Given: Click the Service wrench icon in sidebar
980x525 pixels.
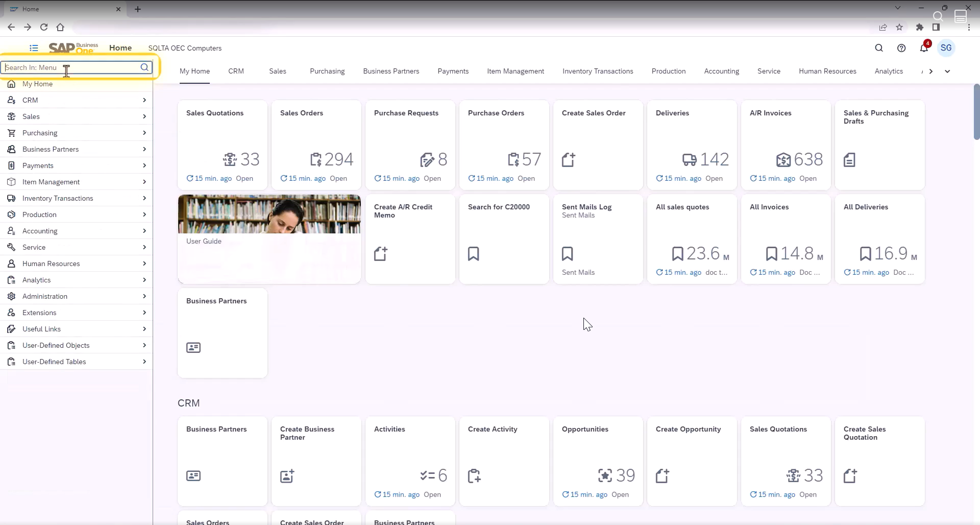Looking at the screenshot, I should pos(11,247).
